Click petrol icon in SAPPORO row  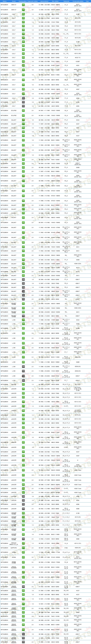coord(23,548)
